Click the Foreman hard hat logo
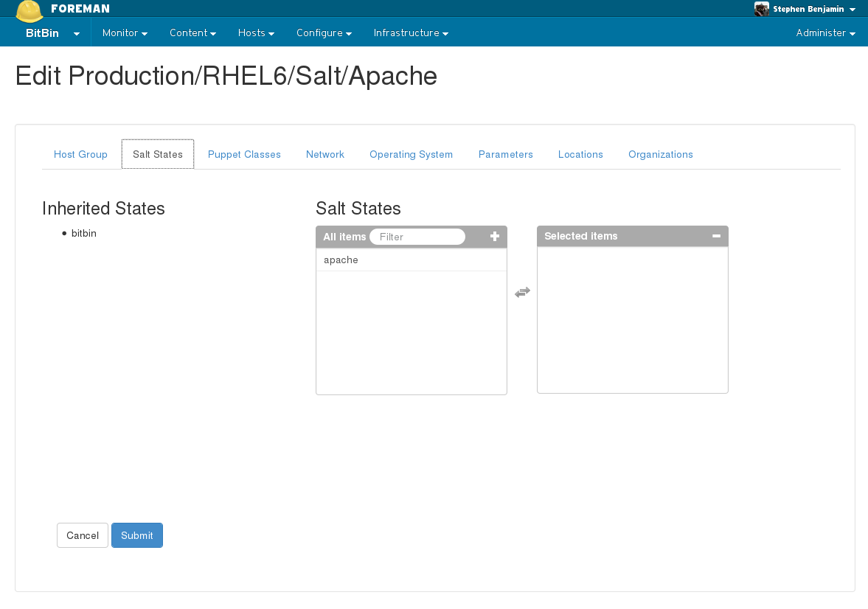 [x=29, y=10]
